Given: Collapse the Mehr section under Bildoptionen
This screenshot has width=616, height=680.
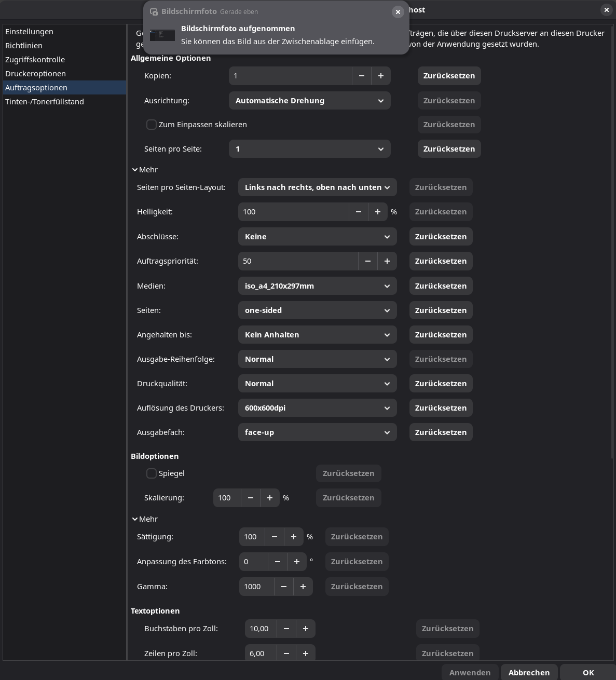Looking at the screenshot, I should click(145, 519).
